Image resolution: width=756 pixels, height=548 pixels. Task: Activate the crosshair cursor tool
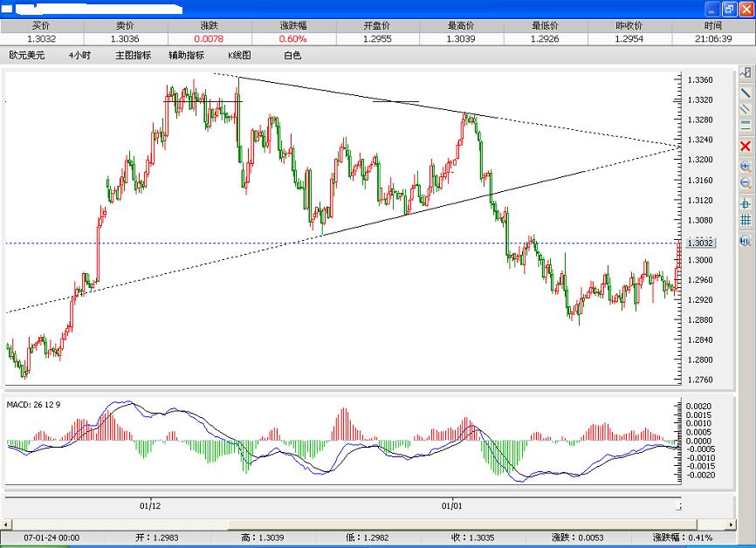click(746, 203)
